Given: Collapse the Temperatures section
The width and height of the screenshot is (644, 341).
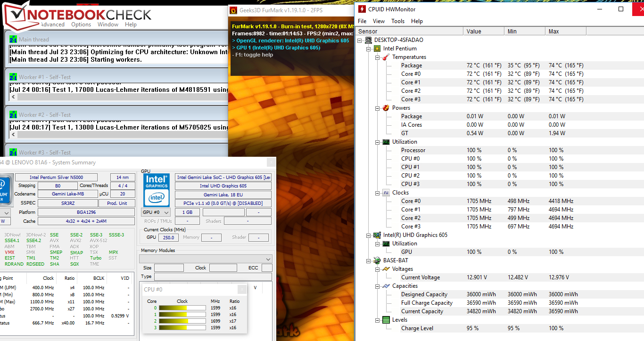Looking at the screenshot, I should (x=378, y=57).
